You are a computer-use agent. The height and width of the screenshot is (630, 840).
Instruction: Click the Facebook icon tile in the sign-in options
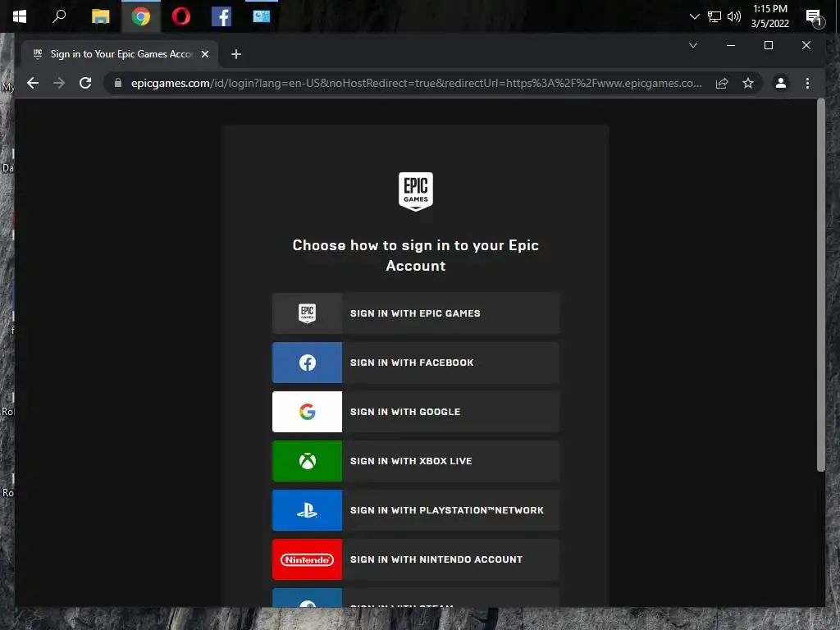point(307,363)
